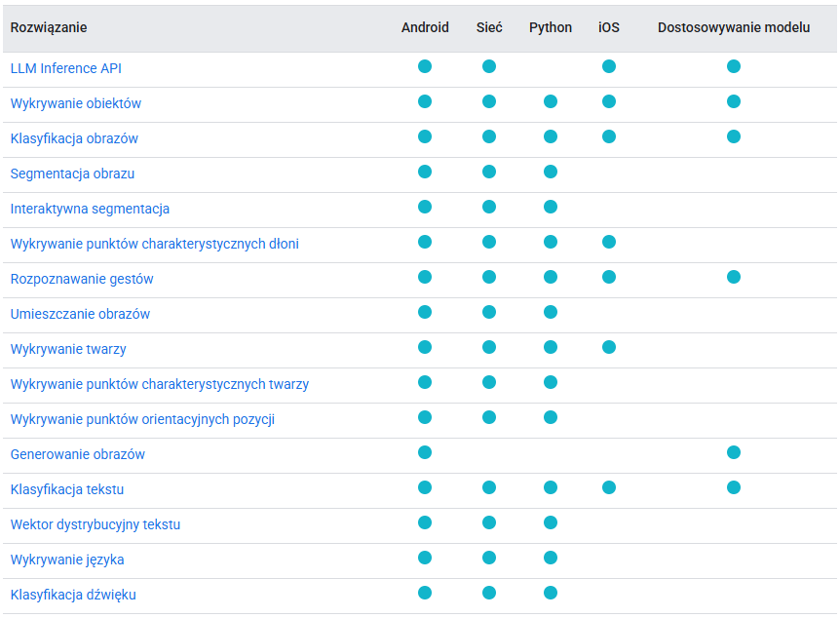Click the Sieć column header

pos(489,27)
